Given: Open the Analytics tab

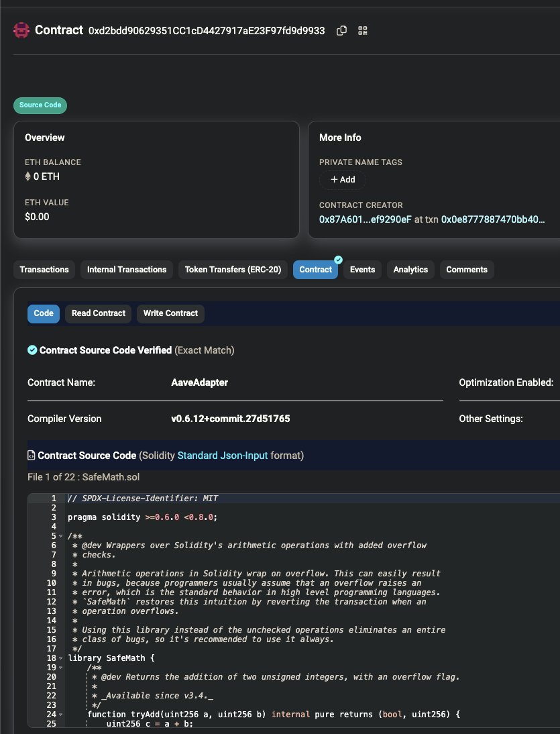Looking at the screenshot, I should click(x=410, y=270).
